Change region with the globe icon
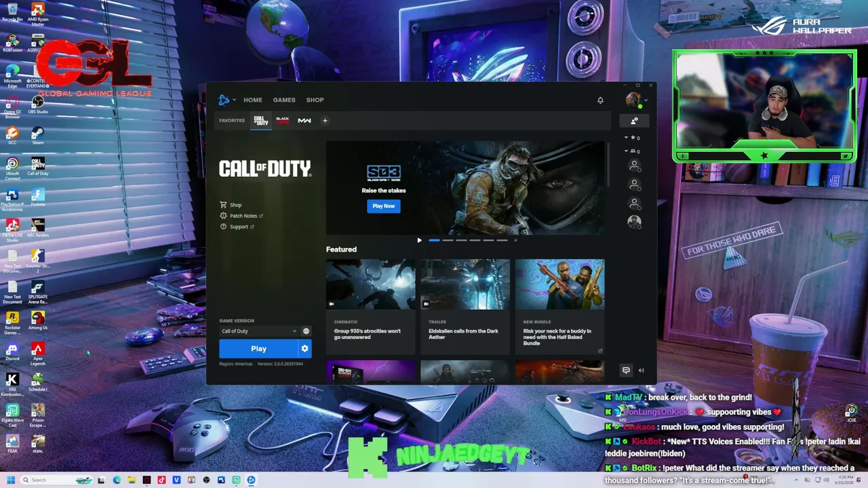The height and width of the screenshot is (488, 868). click(306, 331)
